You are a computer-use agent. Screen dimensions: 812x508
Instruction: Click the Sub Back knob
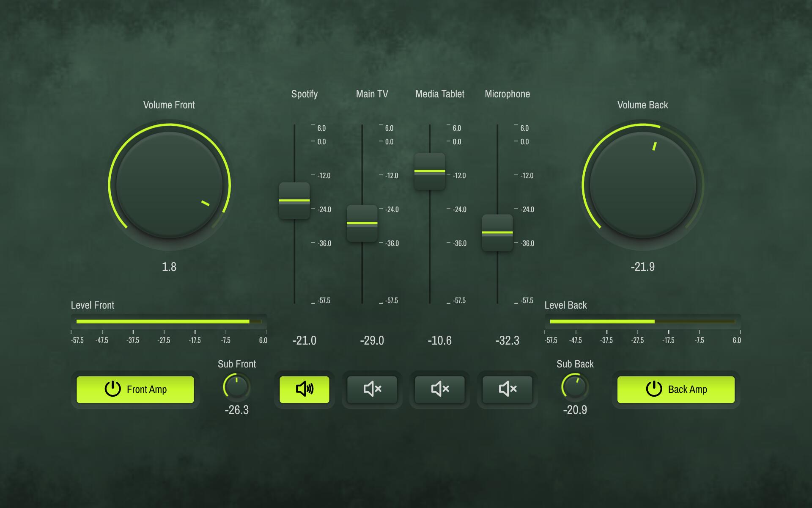point(575,387)
